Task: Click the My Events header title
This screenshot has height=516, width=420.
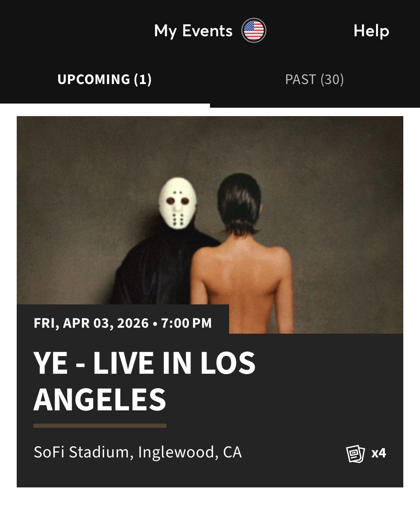Action: 193,31
